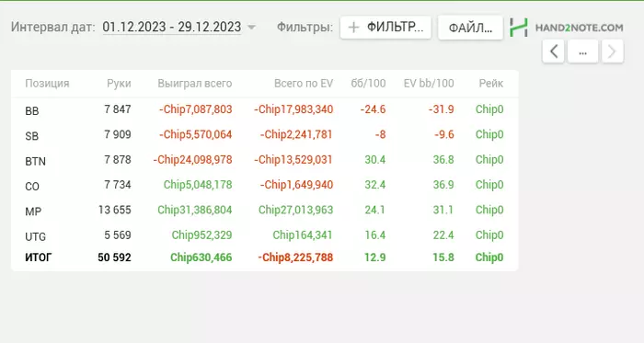Select the BTN position row
This screenshot has width=644, height=343.
pyautogui.click(x=265, y=160)
